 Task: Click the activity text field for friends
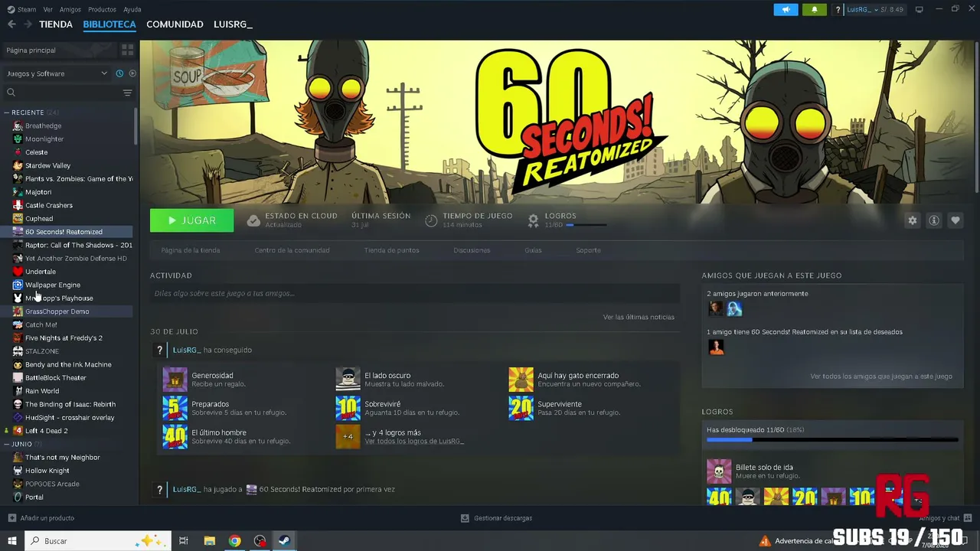pos(415,293)
